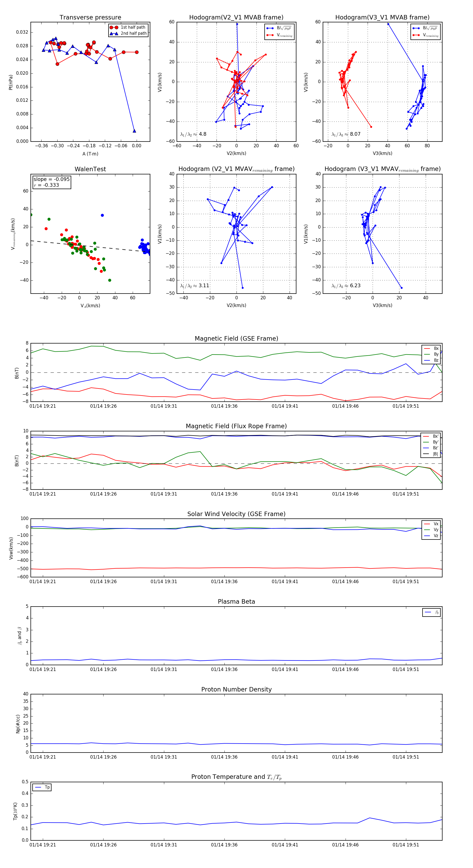Click the "Hodogram (V3_V1 MVAV remaining frame)" title
473x868 pixels.
[x=382, y=169]
